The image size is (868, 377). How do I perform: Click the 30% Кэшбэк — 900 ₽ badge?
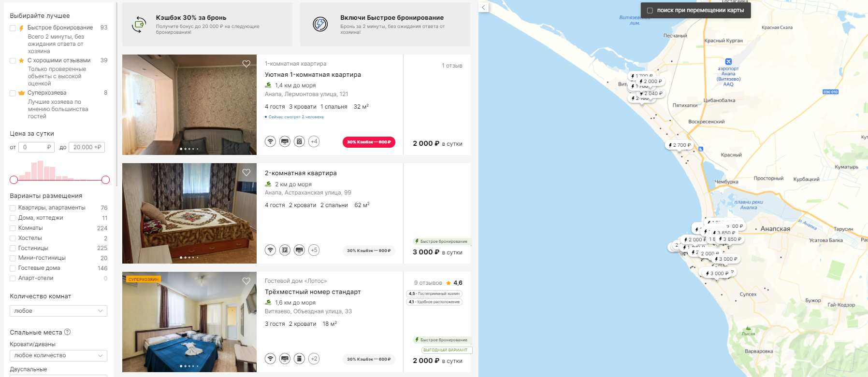click(x=369, y=251)
